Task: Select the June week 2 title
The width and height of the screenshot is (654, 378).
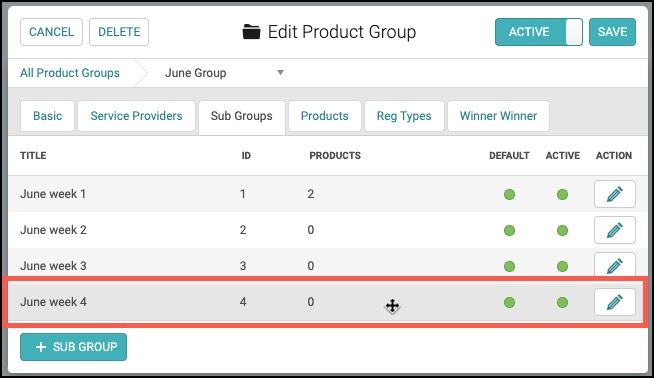Action: coord(53,230)
